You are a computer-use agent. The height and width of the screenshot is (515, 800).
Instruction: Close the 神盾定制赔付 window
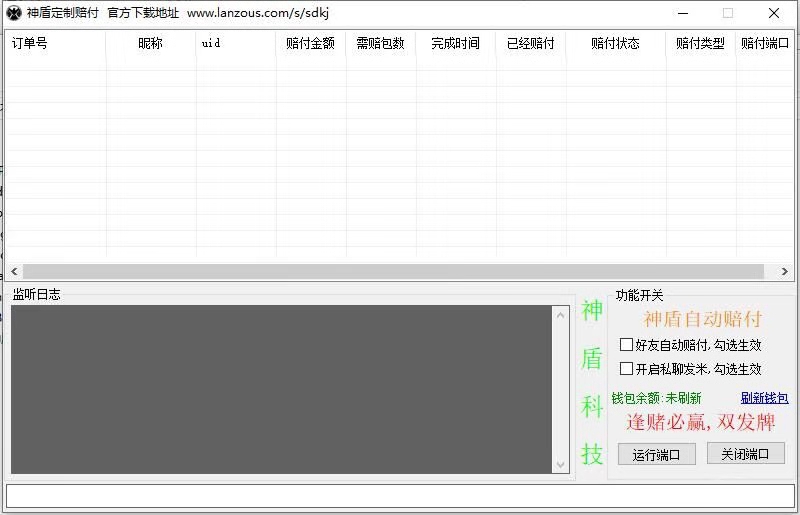pyautogui.click(x=774, y=13)
